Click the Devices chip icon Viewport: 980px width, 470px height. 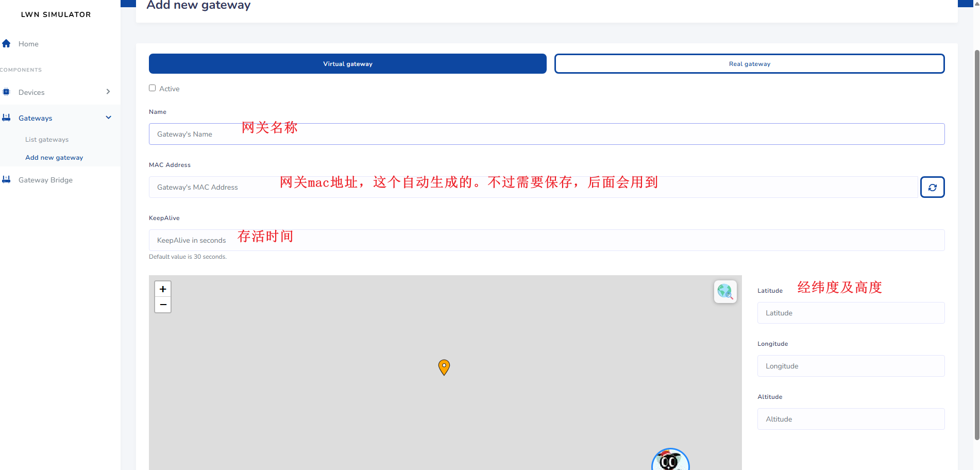pos(6,92)
